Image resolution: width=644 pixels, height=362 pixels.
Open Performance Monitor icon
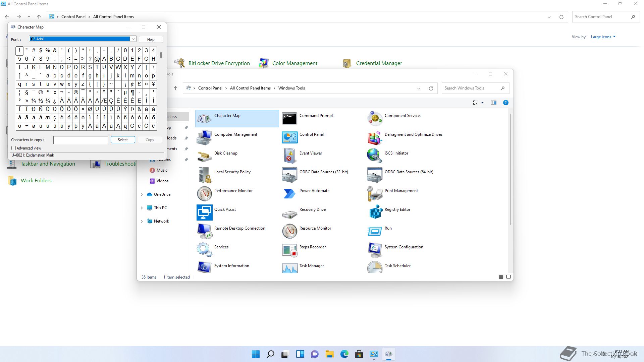(x=204, y=194)
